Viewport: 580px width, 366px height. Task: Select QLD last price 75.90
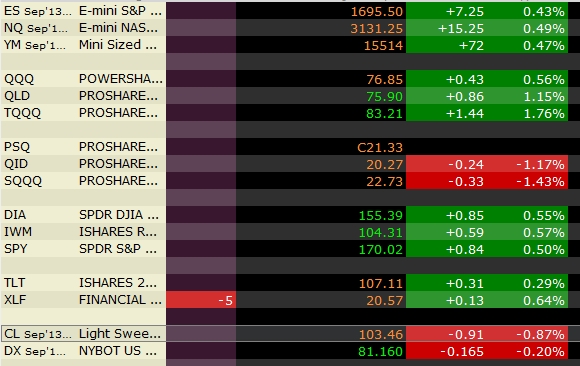[384, 96]
